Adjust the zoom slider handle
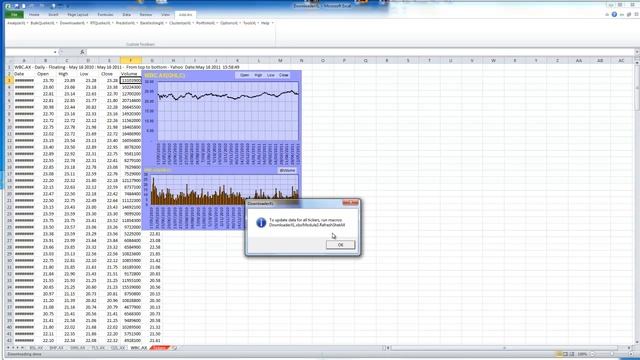Image resolution: width=640 pixels, height=360 pixels. coord(612,354)
